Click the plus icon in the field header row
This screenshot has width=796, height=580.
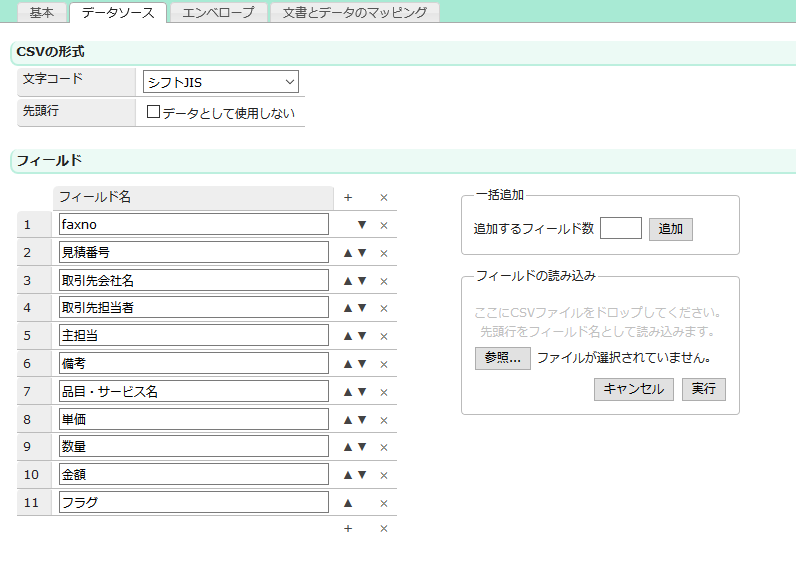click(x=348, y=198)
